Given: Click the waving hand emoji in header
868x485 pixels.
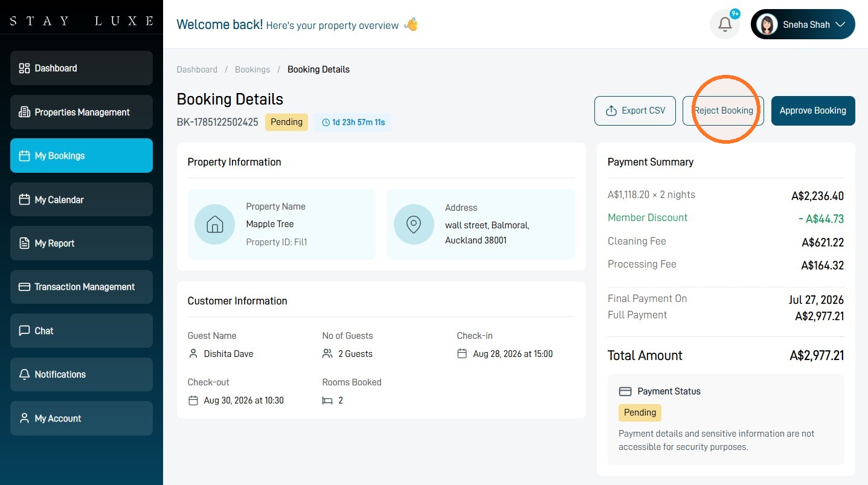Looking at the screenshot, I should (x=411, y=25).
